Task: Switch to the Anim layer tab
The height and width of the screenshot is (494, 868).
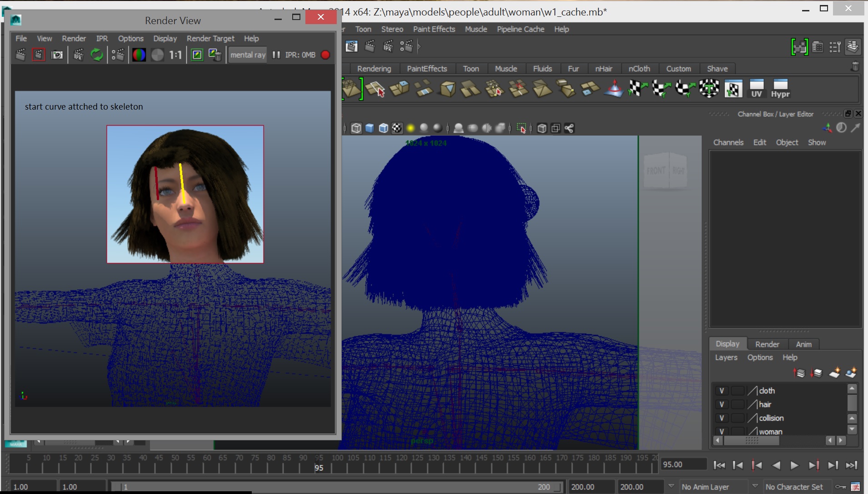Action: click(803, 344)
